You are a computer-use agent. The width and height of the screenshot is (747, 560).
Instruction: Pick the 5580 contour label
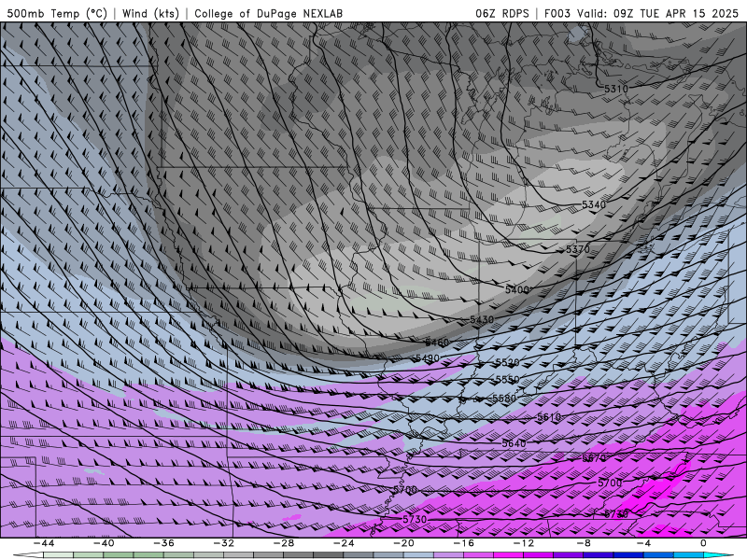tap(504, 399)
